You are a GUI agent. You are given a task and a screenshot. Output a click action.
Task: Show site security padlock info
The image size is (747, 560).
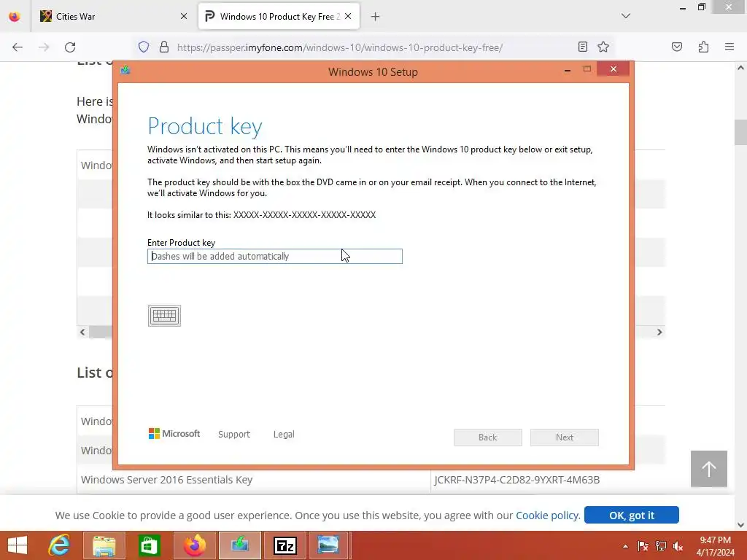coord(164,47)
